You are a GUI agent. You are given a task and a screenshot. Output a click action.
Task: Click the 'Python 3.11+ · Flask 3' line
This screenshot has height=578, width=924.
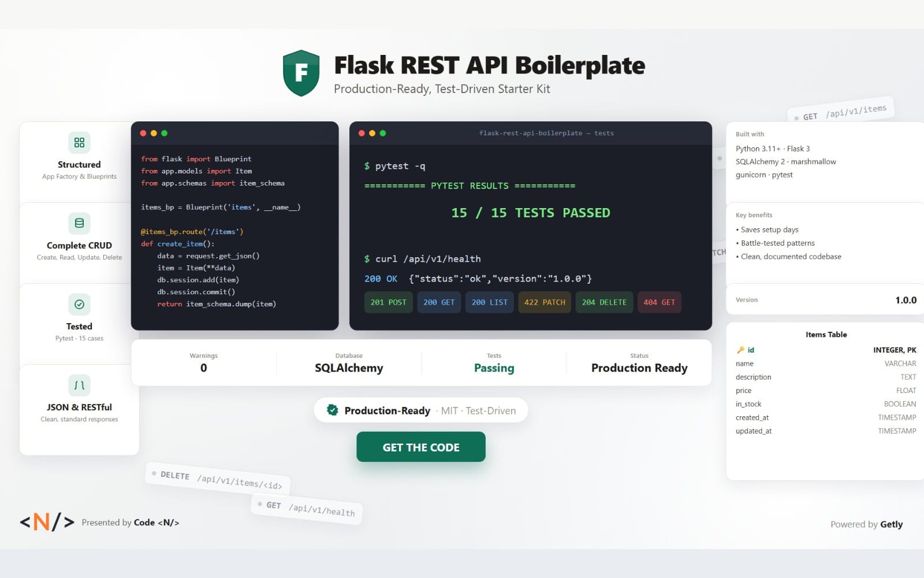(773, 149)
